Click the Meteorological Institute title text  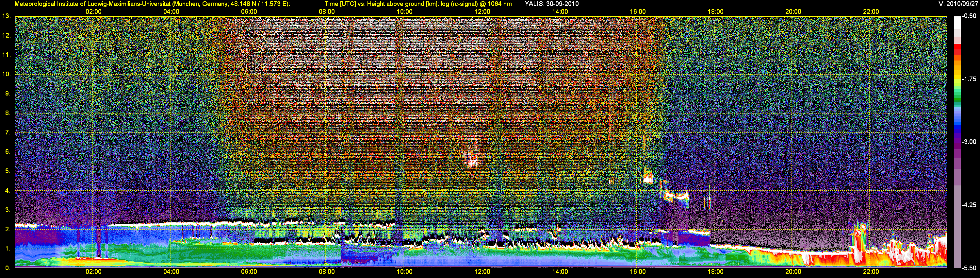tap(152, 4)
